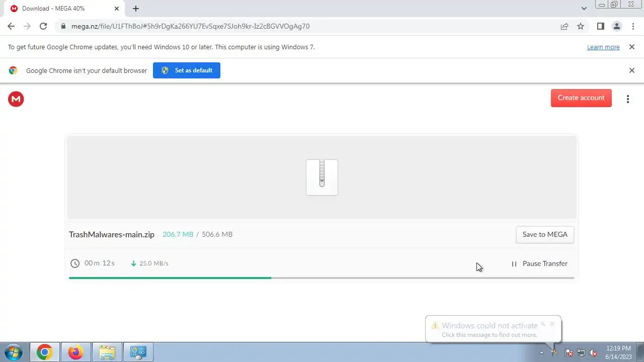Show hidden tray icons
This screenshot has width=644, height=362.
(541, 352)
